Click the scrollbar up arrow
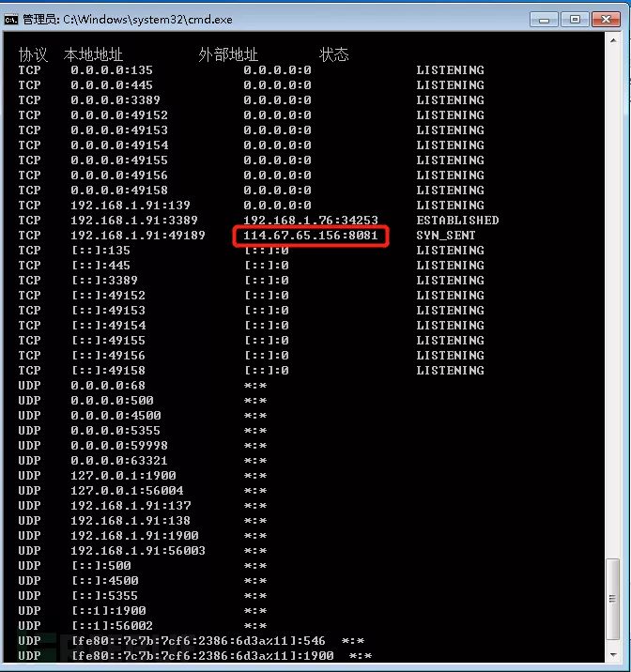631x672 pixels. click(613, 40)
